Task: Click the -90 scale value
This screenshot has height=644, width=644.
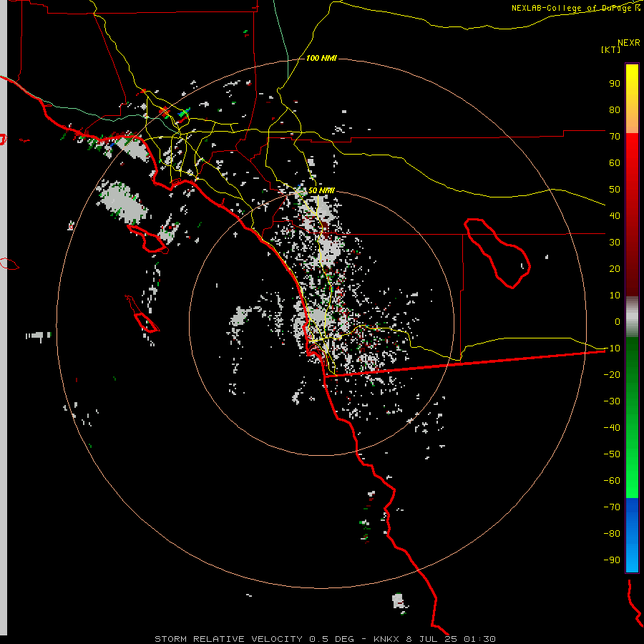Action: pos(612,560)
